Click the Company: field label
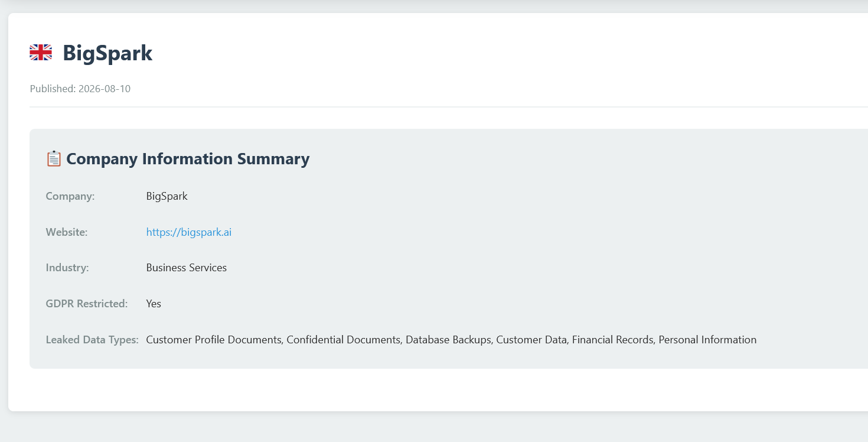This screenshot has height=442, width=868. (70, 196)
